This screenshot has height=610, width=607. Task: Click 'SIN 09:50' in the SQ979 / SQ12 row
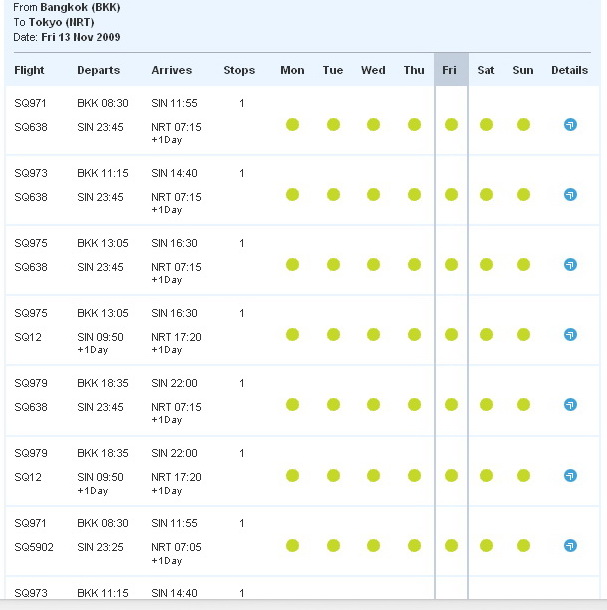[x=100, y=477]
